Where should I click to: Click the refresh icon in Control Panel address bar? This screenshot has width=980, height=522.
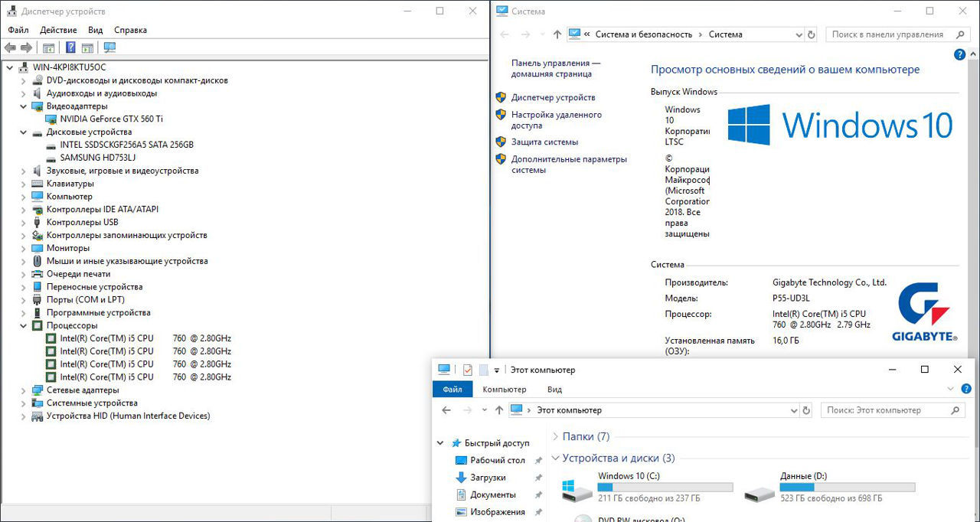coord(812,34)
